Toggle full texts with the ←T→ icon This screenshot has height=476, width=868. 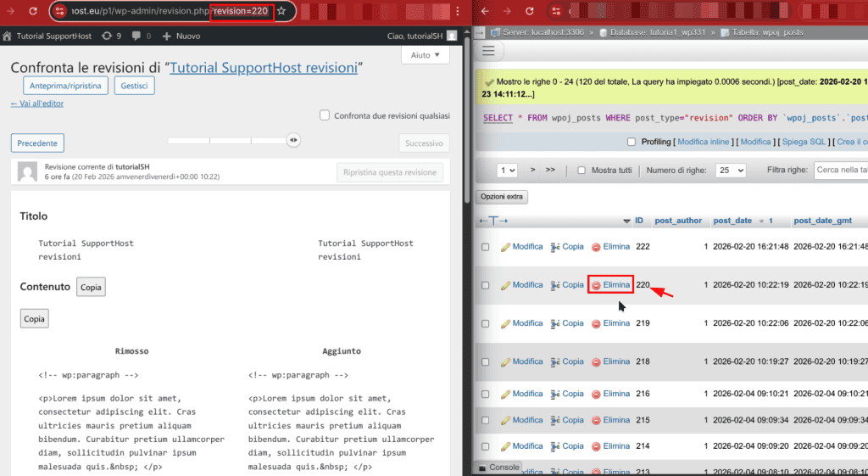coord(493,221)
